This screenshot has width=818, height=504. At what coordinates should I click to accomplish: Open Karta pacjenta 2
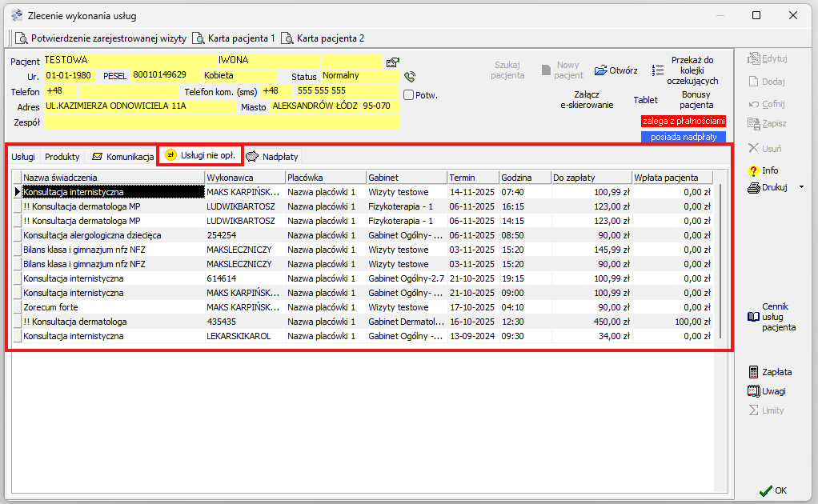323,38
